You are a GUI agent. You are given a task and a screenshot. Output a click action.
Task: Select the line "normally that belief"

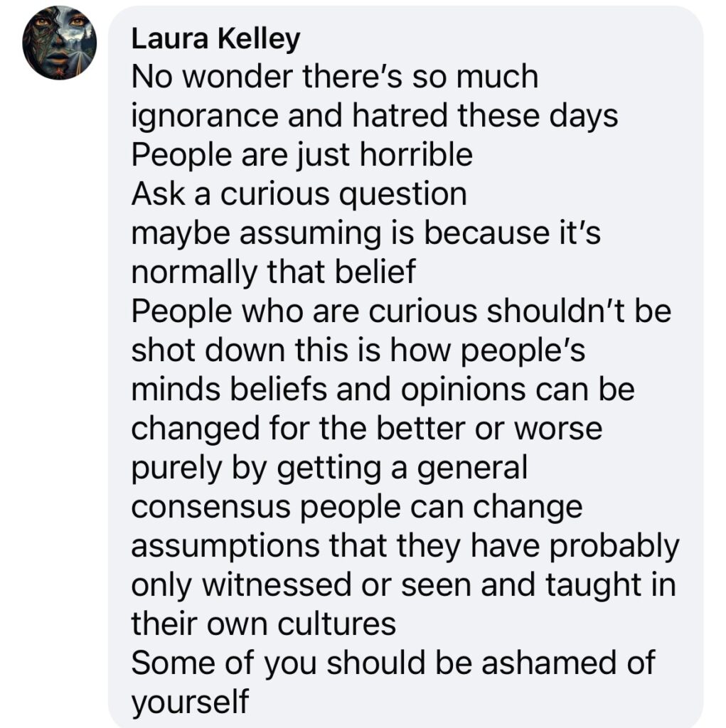coord(273,272)
